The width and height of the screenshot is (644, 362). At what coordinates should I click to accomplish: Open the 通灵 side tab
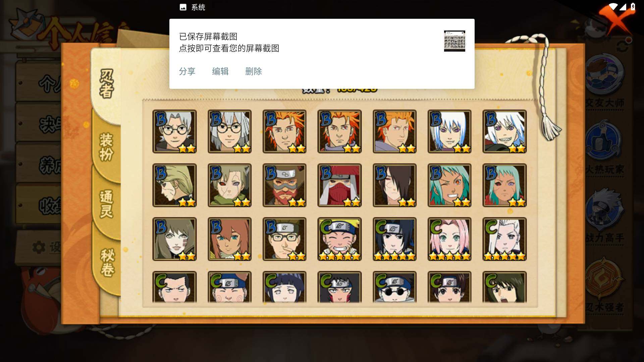106,204
